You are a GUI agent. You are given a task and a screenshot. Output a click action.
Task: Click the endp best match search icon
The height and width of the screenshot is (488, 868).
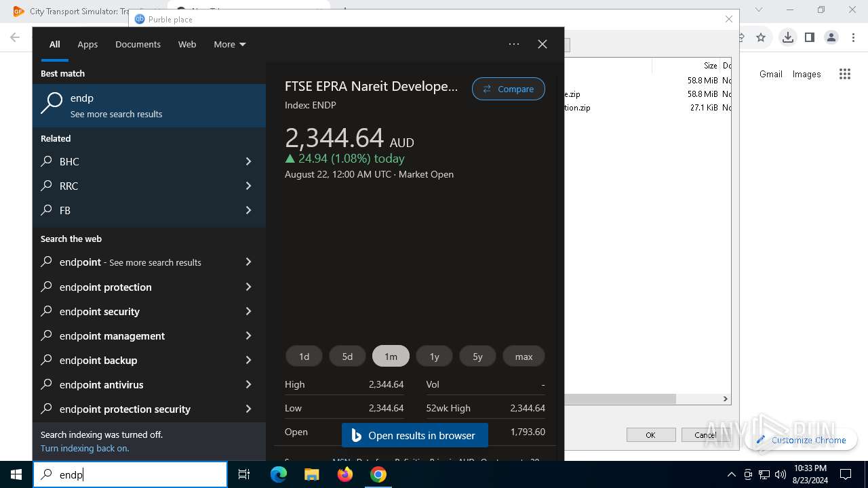(52, 104)
